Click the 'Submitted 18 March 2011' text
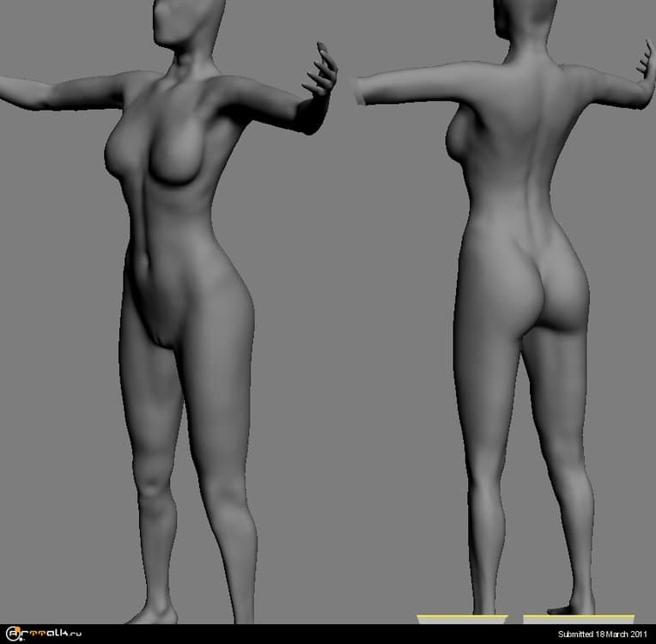The height and width of the screenshot is (644, 656). coord(602,635)
